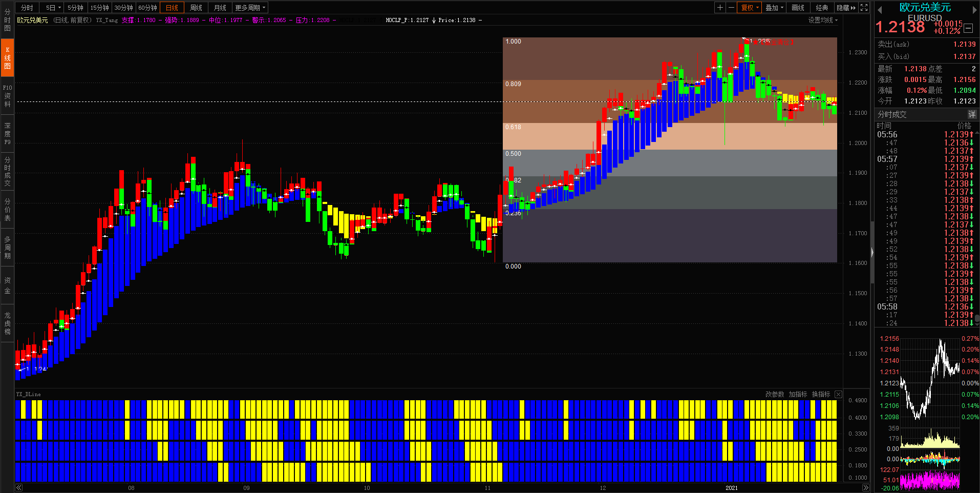Select the 分时图 sidebar tab
Screen dimensions: 980x493
click(x=7, y=20)
